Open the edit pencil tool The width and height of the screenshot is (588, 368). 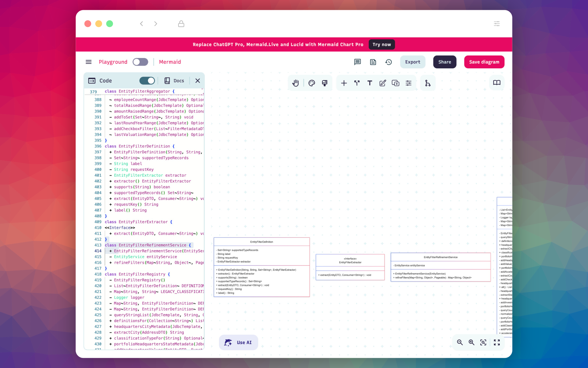(x=382, y=83)
